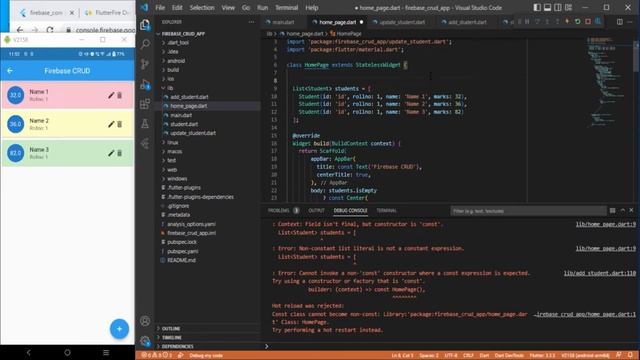Switch to the Output panel tab
The width and height of the screenshot is (640, 360).
tap(316, 211)
